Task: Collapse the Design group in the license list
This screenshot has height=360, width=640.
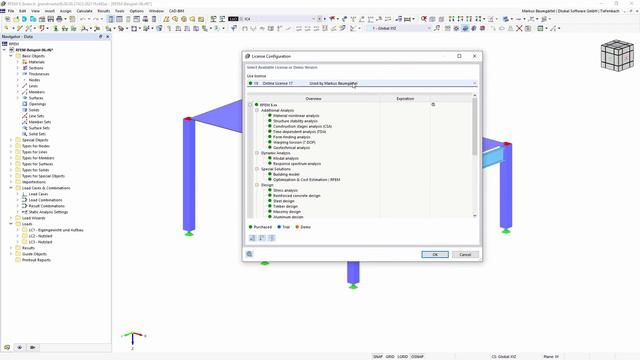Action: [x=257, y=185]
